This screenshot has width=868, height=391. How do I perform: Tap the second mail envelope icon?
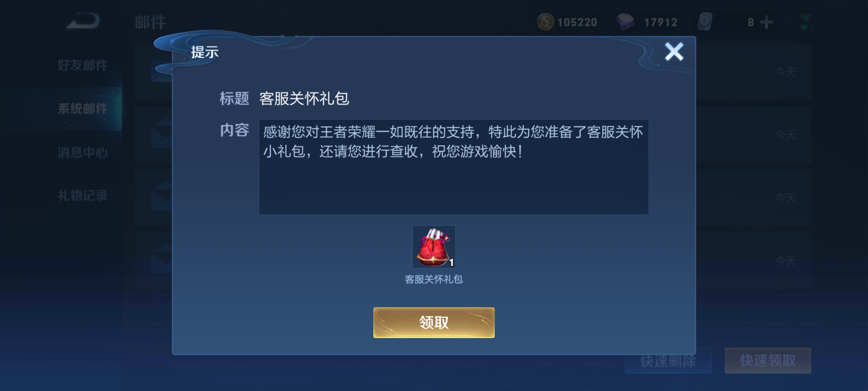click(161, 133)
